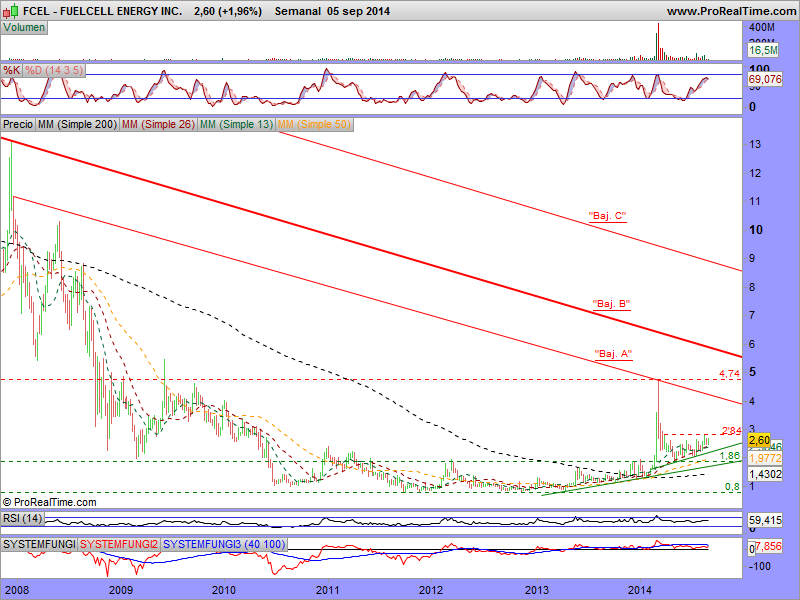Viewport: 800px width, 600px height.
Task: Select the MM (Simple 13) moving average label
Action: coord(236,124)
